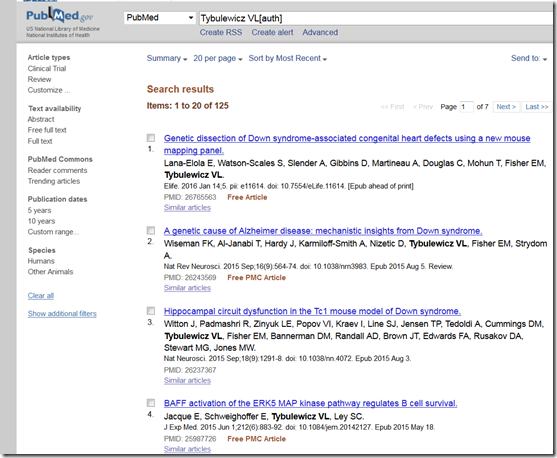
Task: Open the Hippocampal circuit dysfunction article
Action: tap(312, 311)
